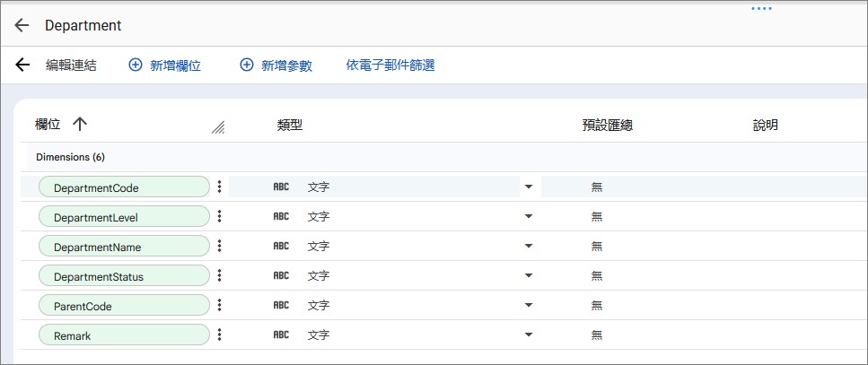The image size is (868, 365).
Task: Click 新增欄位 to add a field
Action: (165, 65)
